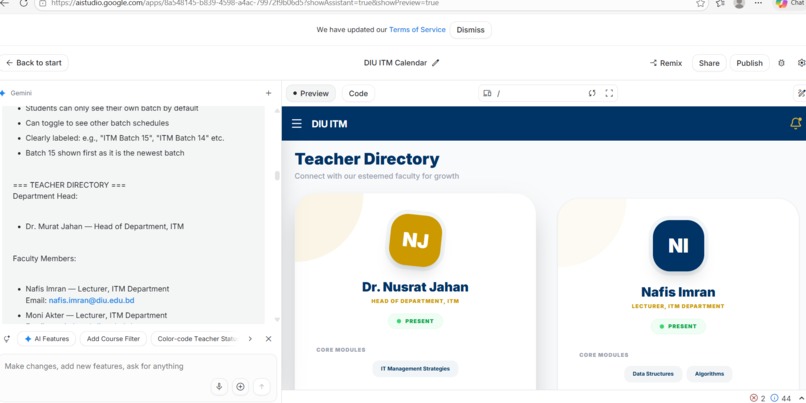Click the chat panel scrollbar thumb

click(x=278, y=175)
